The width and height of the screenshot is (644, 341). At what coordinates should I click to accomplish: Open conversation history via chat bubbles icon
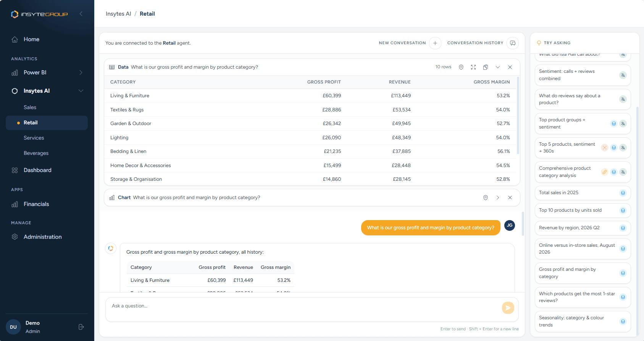[513, 43]
